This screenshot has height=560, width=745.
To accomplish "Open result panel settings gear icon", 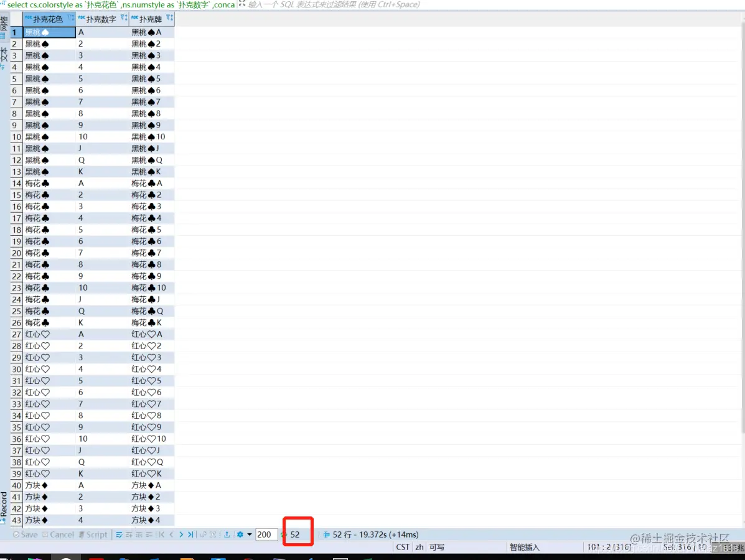I will [x=240, y=534].
